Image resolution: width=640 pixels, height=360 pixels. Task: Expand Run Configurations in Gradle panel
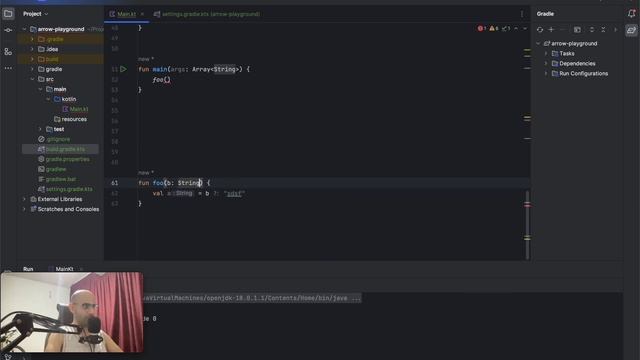click(x=546, y=74)
